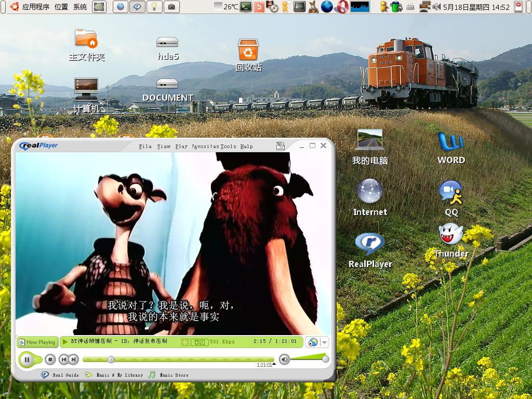Open the 位置 places menu
Viewport: 532px width, 399px height.
pos(61,7)
